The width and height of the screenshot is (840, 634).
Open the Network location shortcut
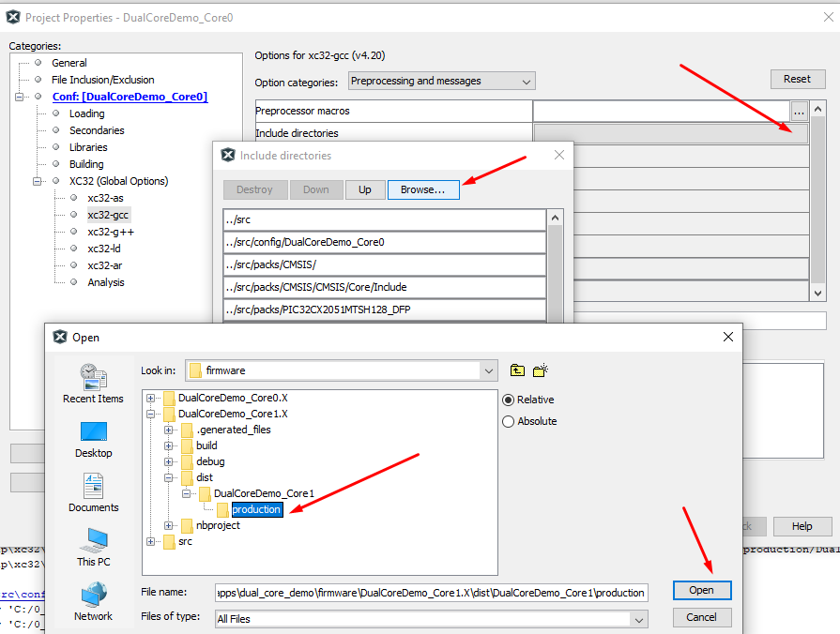93,602
